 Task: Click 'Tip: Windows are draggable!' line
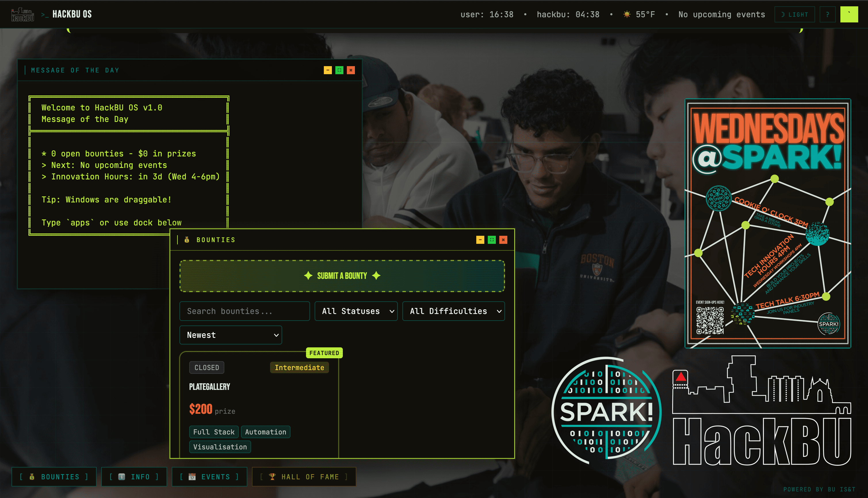pos(106,200)
